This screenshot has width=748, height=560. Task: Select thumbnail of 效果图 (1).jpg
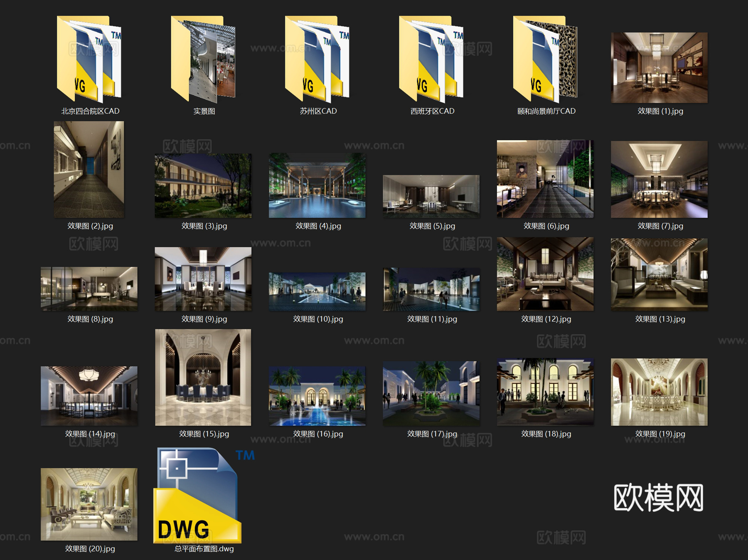659,68
